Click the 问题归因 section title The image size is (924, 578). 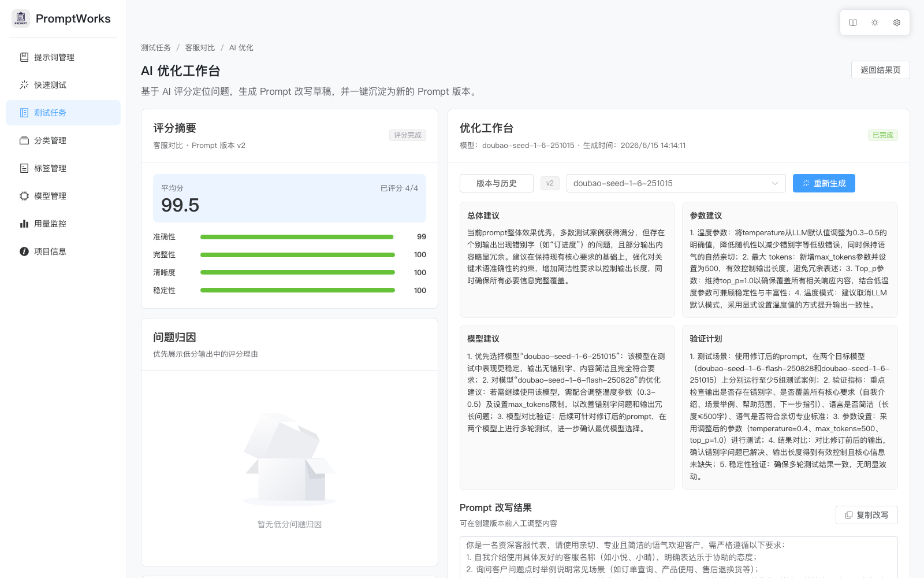click(174, 337)
